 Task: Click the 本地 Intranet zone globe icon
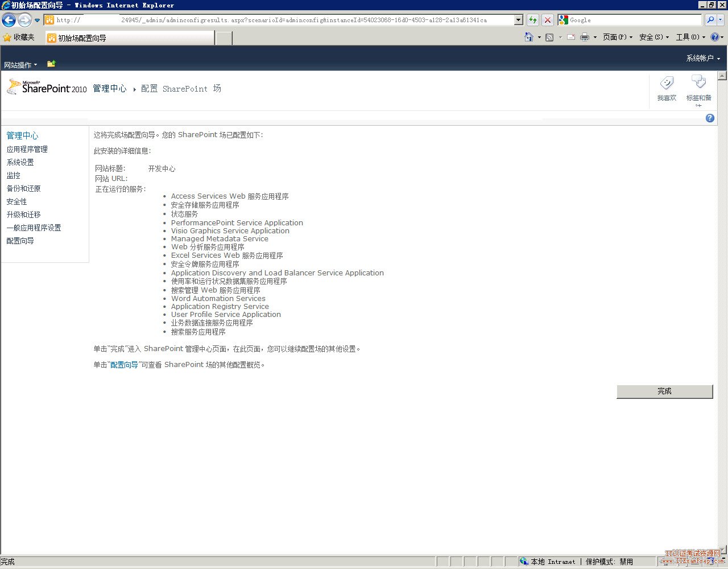click(x=524, y=562)
